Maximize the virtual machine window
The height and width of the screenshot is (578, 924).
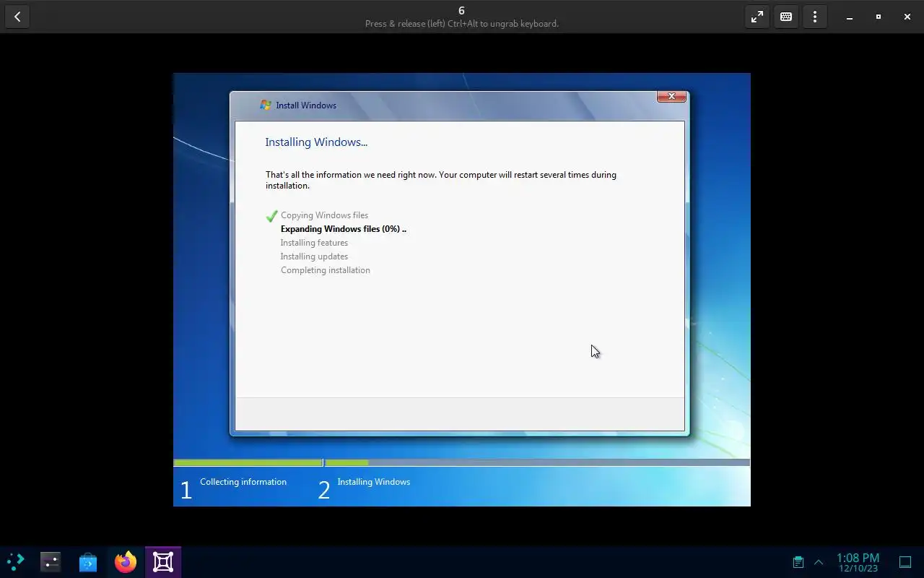(879, 17)
